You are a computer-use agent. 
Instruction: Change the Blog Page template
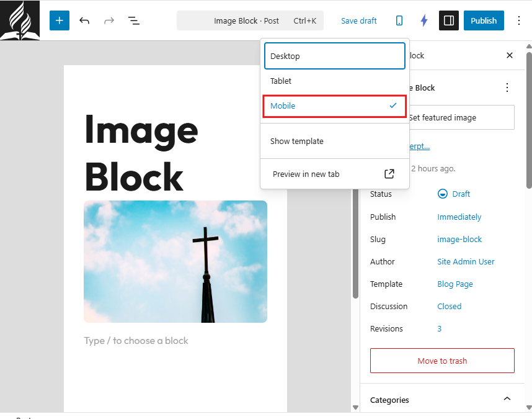[455, 284]
